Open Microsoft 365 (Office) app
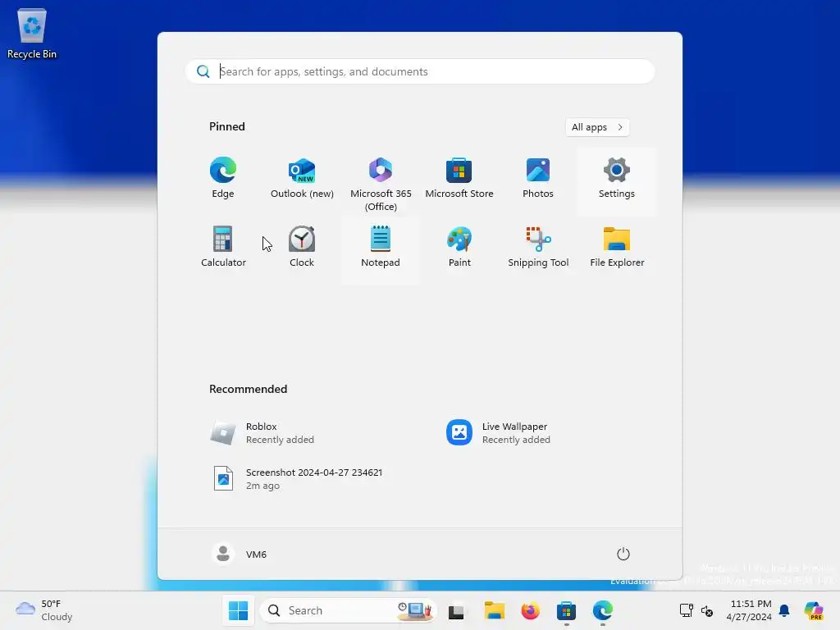This screenshot has height=630, width=840. pyautogui.click(x=381, y=182)
